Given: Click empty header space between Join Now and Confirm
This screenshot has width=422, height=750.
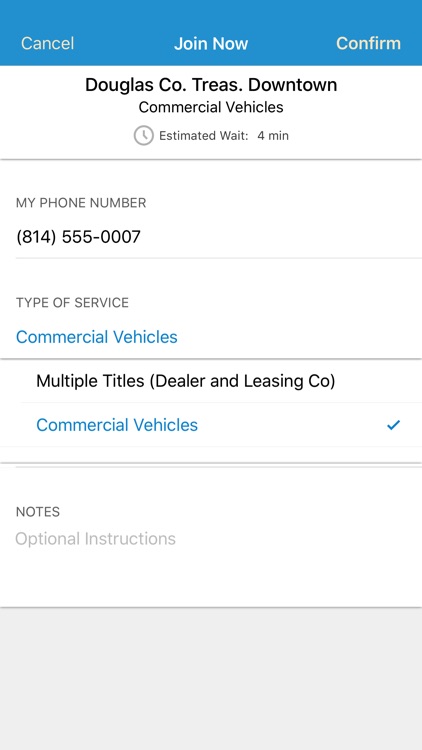Looking at the screenshot, I should (292, 43).
